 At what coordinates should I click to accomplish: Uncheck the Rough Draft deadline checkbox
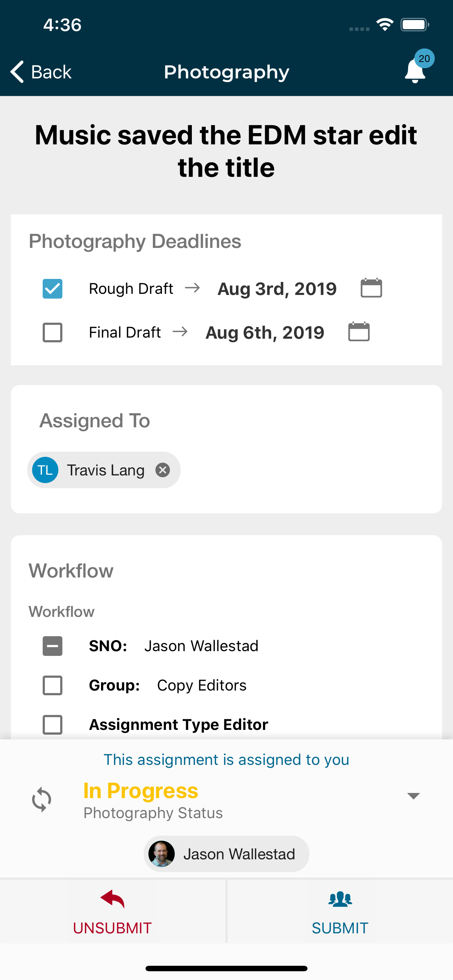tap(53, 289)
